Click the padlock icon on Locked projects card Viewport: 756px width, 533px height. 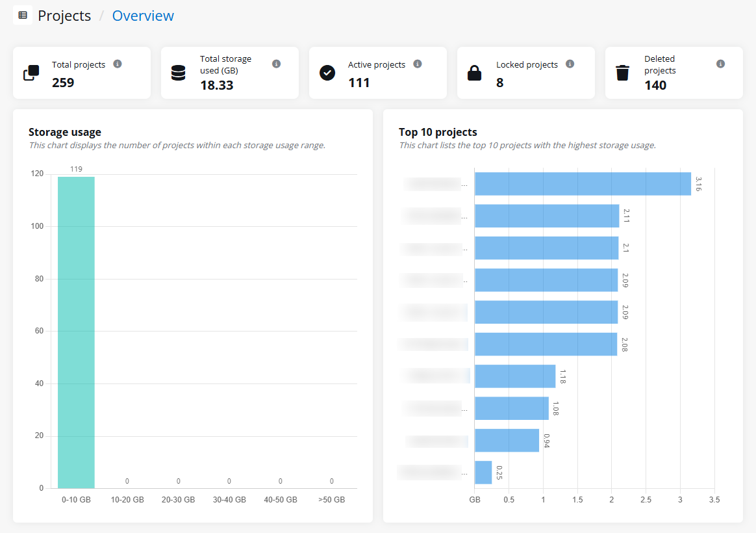click(x=475, y=73)
